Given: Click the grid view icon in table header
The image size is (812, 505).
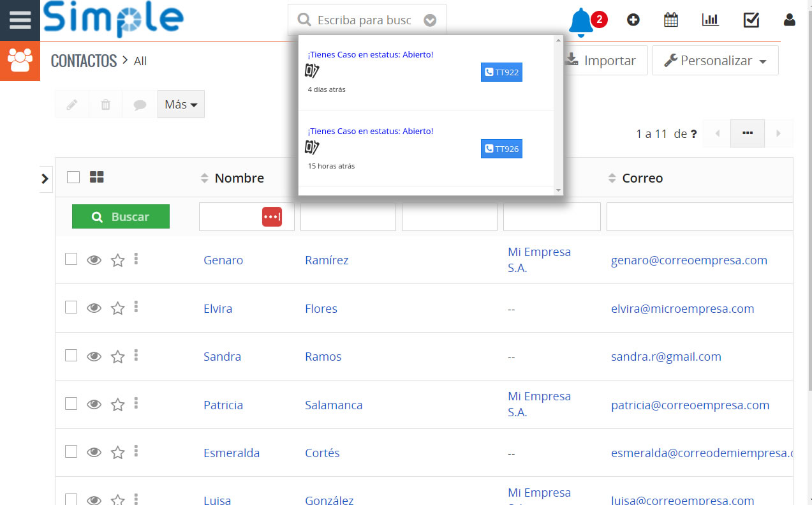Looking at the screenshot, I should (x=97, y=177).
